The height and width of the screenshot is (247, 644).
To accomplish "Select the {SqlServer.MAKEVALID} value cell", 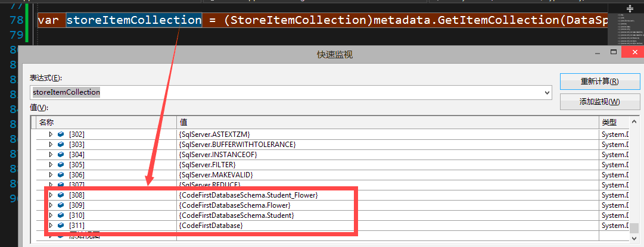I will point(388,175).
